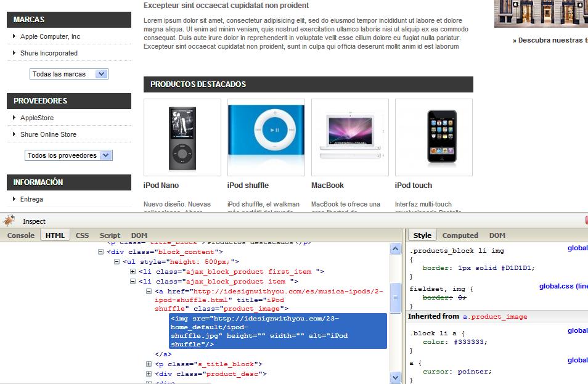Click arrow bullet beside AppleStore
588x384 pixels.
pos(14,117)
